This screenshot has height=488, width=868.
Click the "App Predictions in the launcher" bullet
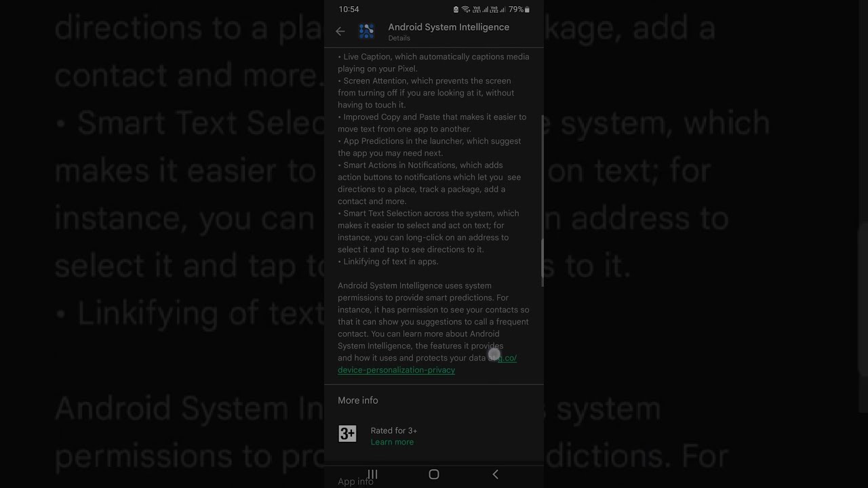[x=430, y=147]
